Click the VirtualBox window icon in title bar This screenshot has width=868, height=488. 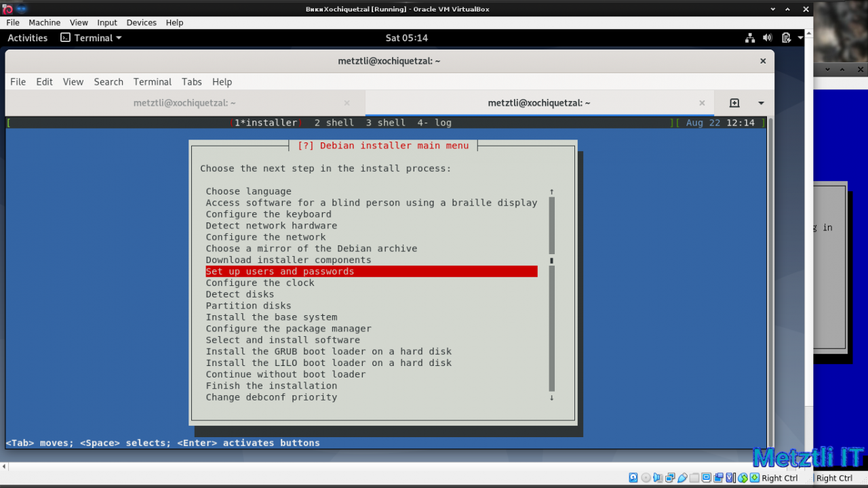[x=7, y=9]
